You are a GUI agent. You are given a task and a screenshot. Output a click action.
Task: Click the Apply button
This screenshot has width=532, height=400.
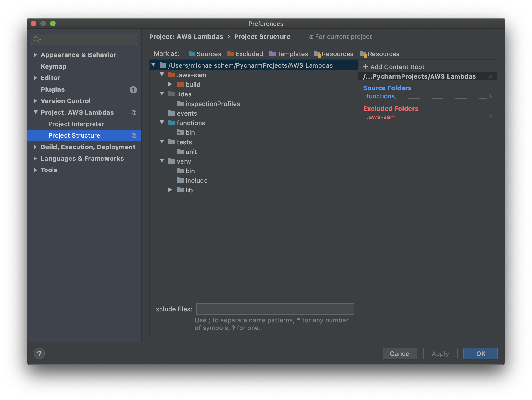point(440,353)
